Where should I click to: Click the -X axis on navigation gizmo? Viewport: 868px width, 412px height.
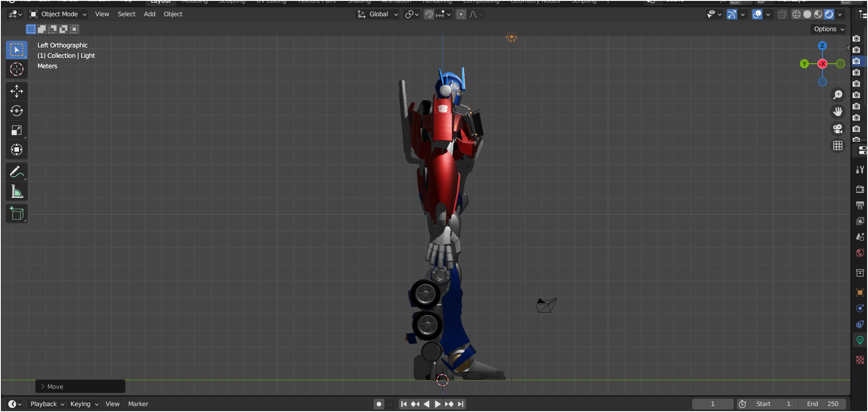[x=822, y=64]
